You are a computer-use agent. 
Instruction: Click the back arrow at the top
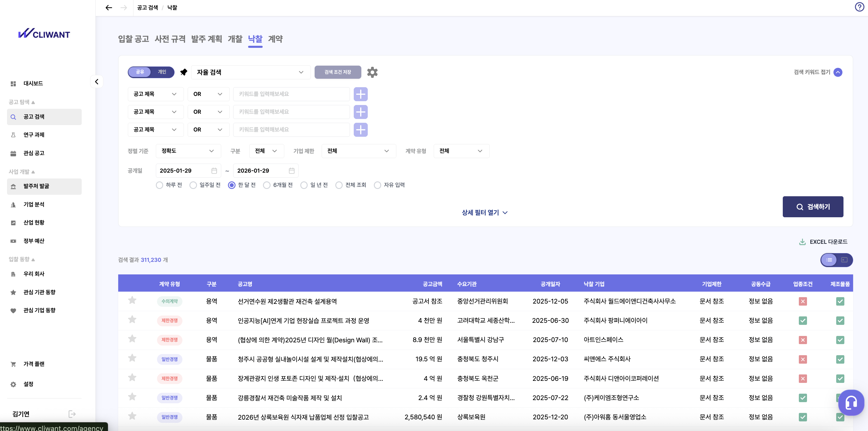tap(109, 7)
